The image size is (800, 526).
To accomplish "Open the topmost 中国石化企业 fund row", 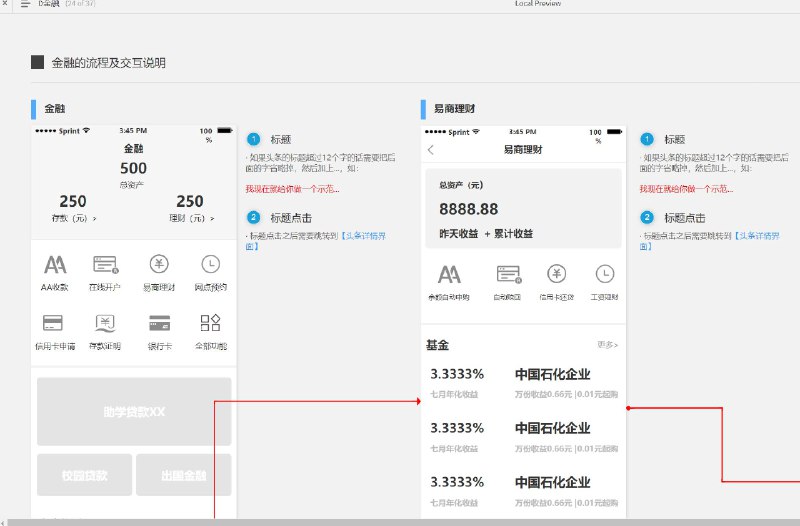I will 523,383.
